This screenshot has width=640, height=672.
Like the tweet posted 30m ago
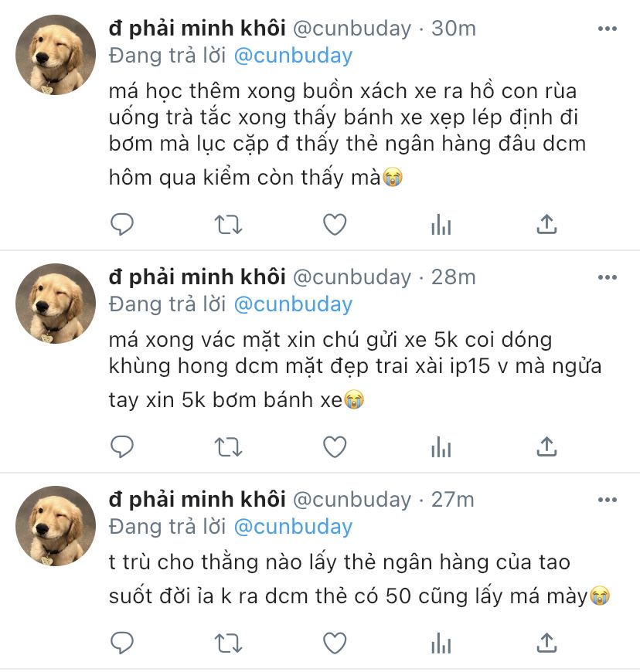pos(334,224)
